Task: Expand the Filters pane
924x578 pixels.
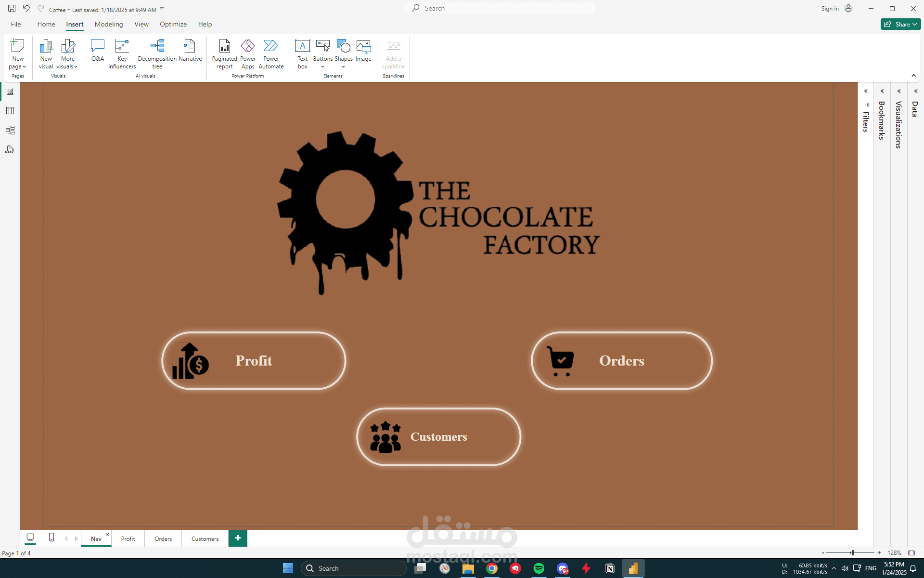Action: (x=866, y=91)
